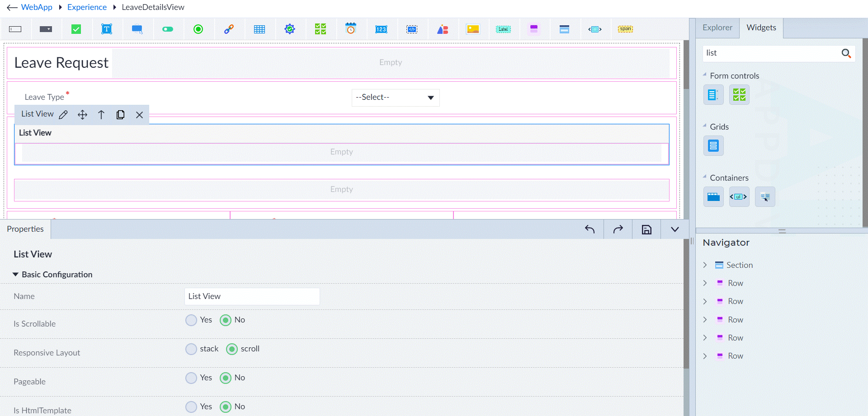Collapse the Basic Configuration section
The height and width of the screenshot is (416, 868).
[x=15, y=275]
